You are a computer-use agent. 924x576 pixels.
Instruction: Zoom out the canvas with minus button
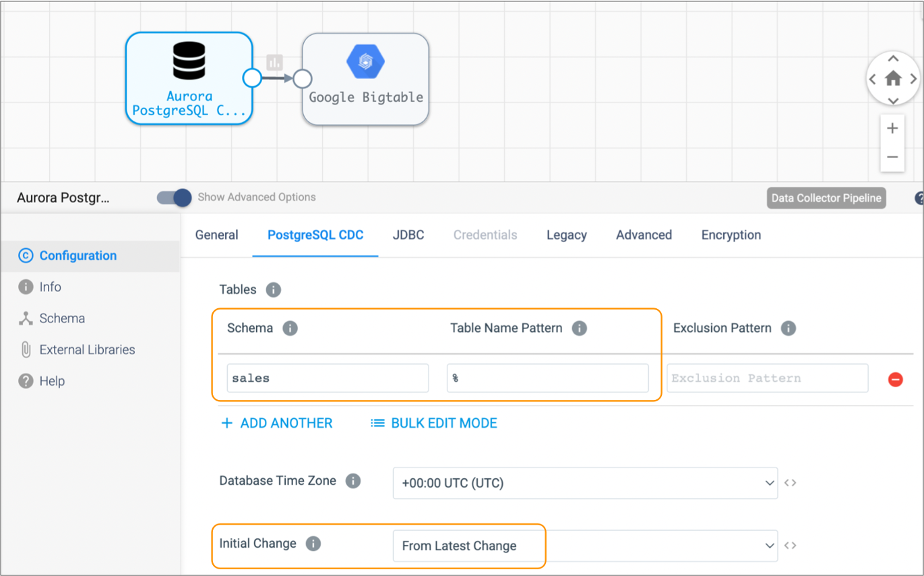(x=892, y=157)
